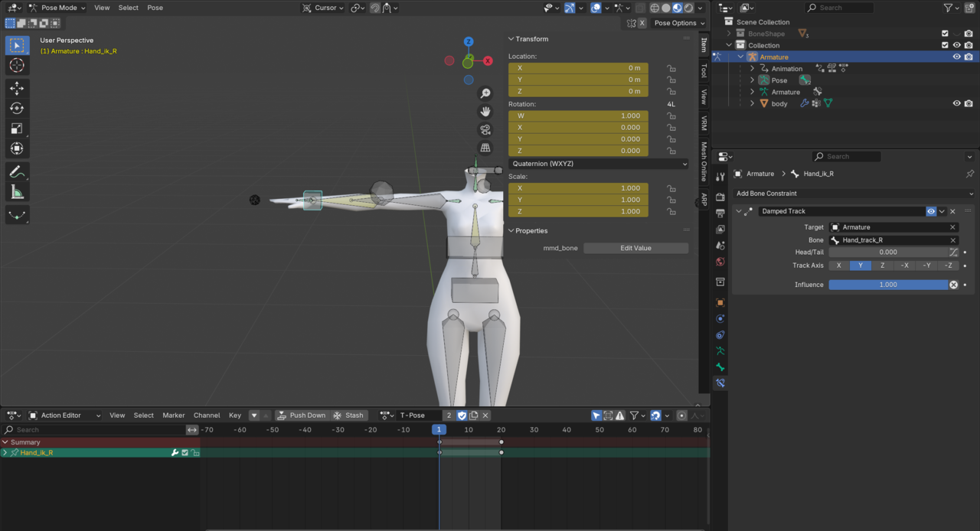This screenshot has height=531, width=980.
Task: Toggle camera view with the camera icon
Action: (485, 129)
